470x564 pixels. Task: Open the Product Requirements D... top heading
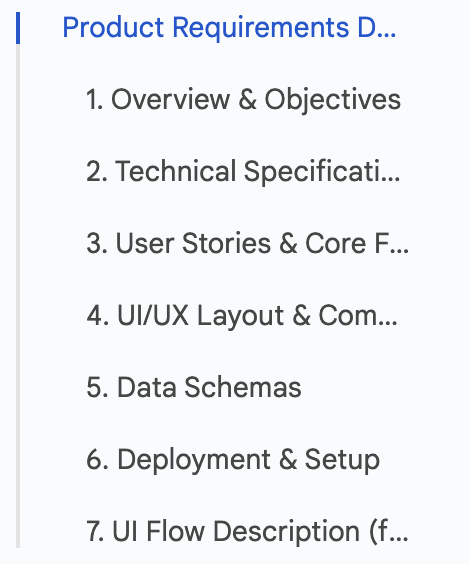coord(229,28)
